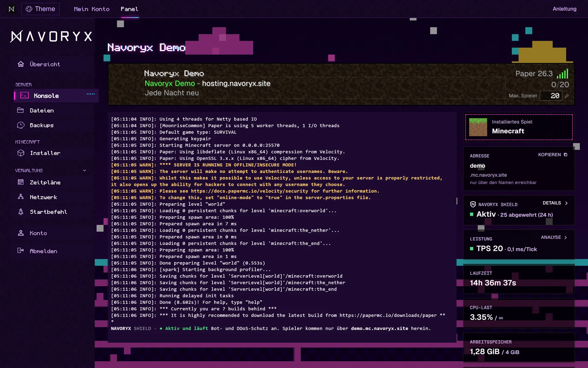Screen dimensions: 588x368
Task: Click the Minecraft grass block thumbnail
Action: point(478,127)
